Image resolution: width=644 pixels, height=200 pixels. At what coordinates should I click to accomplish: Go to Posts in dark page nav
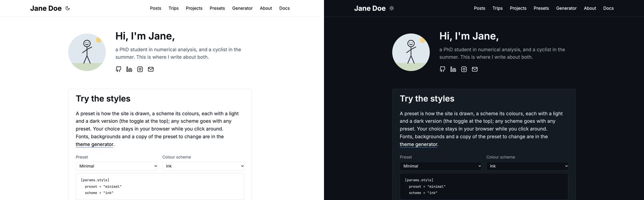pos(480,8)
